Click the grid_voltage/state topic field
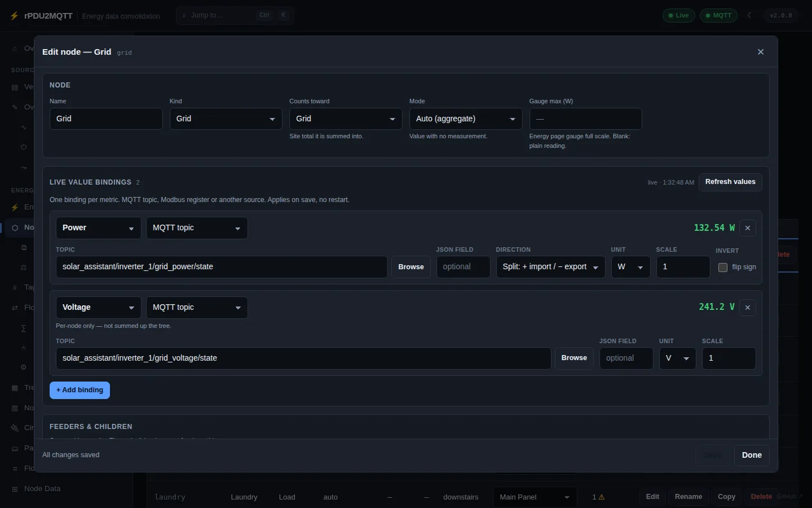The image size is (812, 508). pyautogui.click(x=303, y=358)
